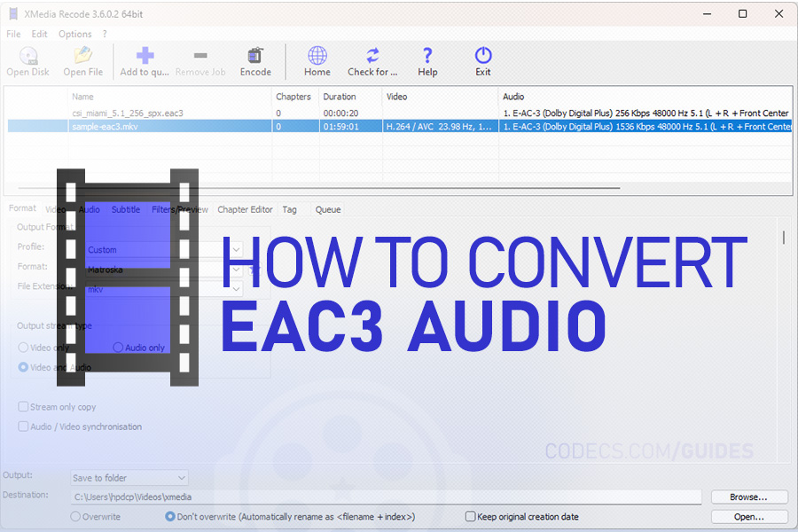Open the ? menu
798x532 pixels.
(x=105, y=34)
